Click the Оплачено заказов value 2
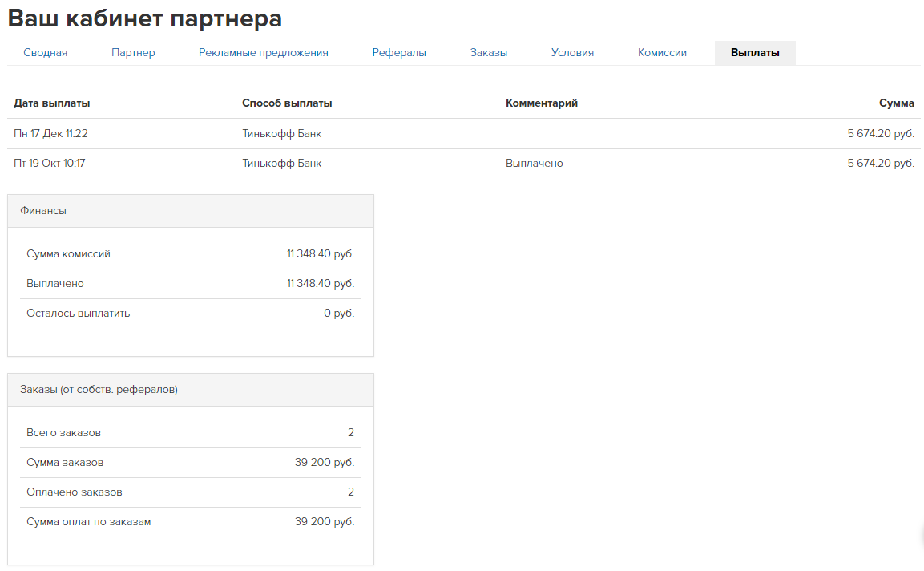This screenshot has height=571, width=924. (351, 492)
